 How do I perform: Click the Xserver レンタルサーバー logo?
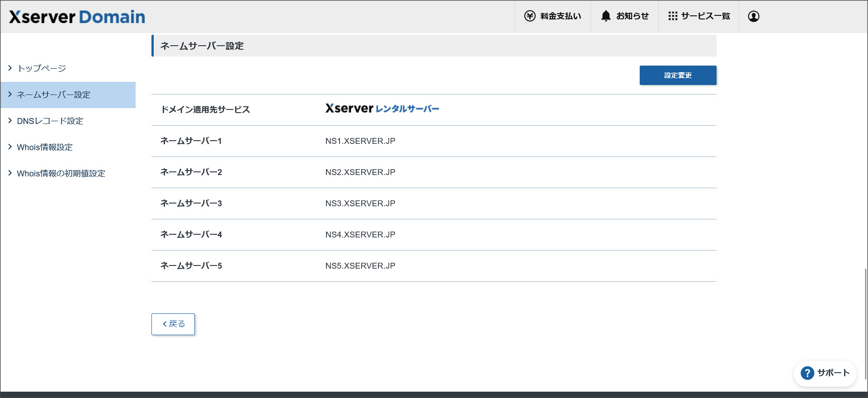click(382, 109)
